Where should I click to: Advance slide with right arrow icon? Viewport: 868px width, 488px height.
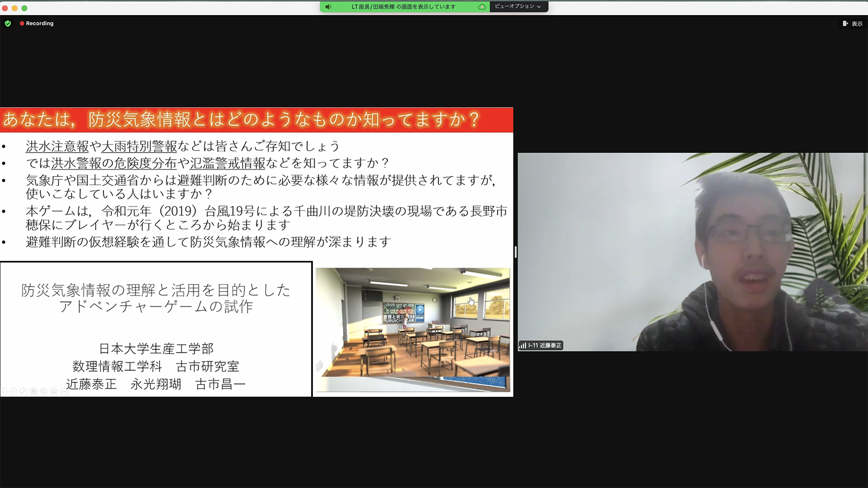[x=13, y=392]
